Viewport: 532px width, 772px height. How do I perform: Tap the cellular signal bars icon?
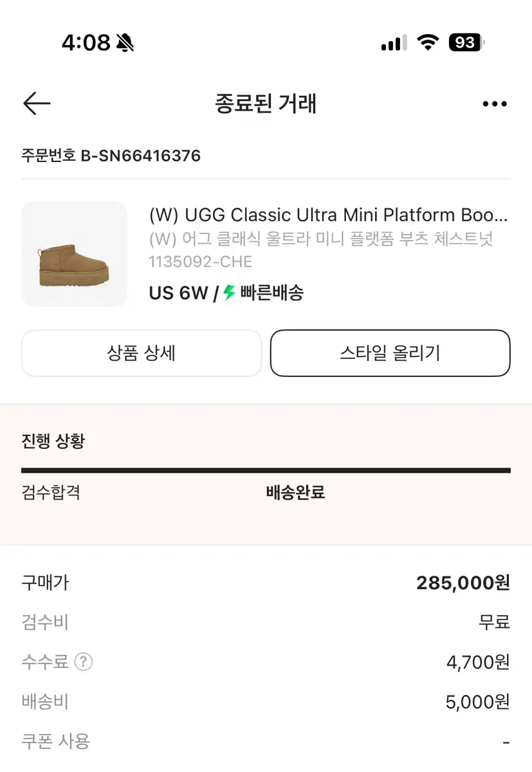[394, 43]
